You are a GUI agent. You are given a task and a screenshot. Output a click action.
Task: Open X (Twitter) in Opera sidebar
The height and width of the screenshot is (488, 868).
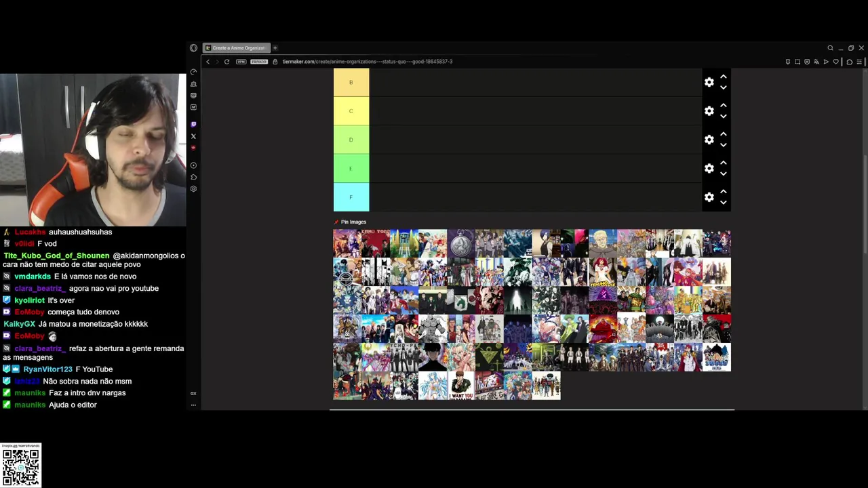[x=193, y=136]
